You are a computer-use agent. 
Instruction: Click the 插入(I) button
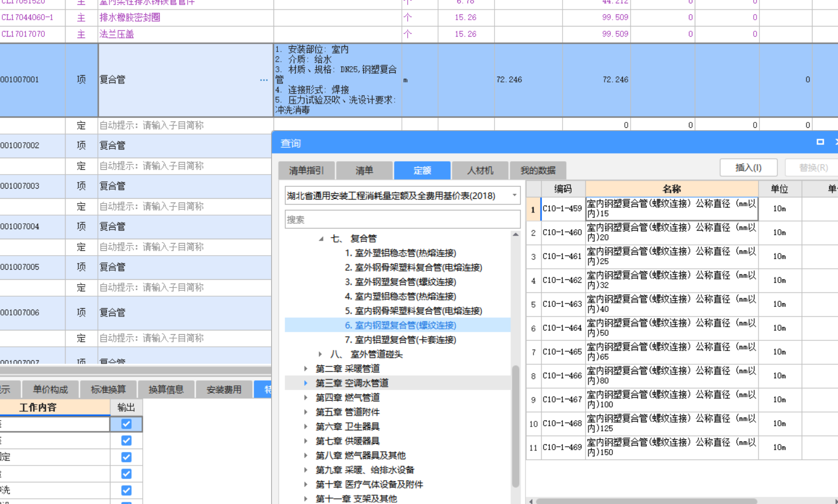point(748,167)
